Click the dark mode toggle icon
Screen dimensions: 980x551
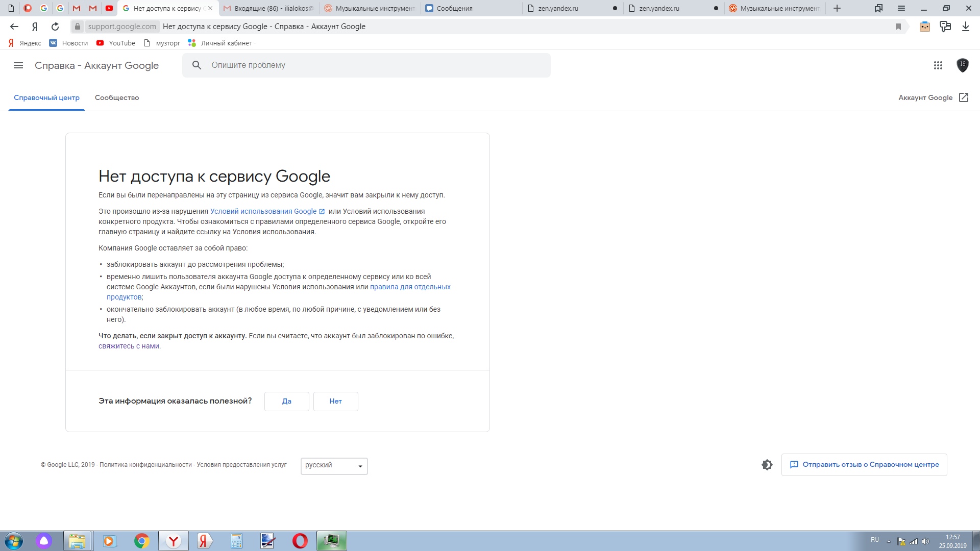point(767,465)
